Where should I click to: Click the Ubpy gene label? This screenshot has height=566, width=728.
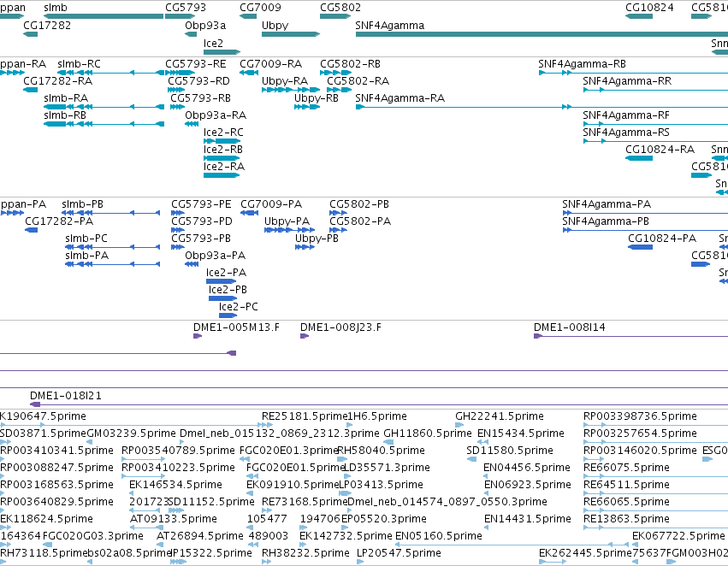(275, 26)
